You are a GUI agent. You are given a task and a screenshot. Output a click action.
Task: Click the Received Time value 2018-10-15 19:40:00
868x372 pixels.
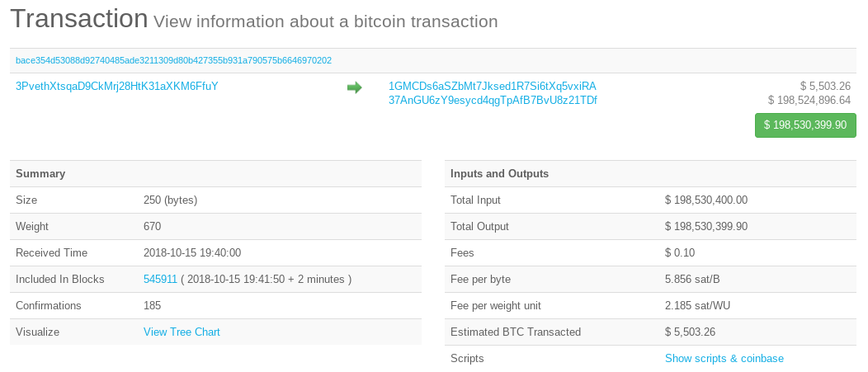click(192, 253)
